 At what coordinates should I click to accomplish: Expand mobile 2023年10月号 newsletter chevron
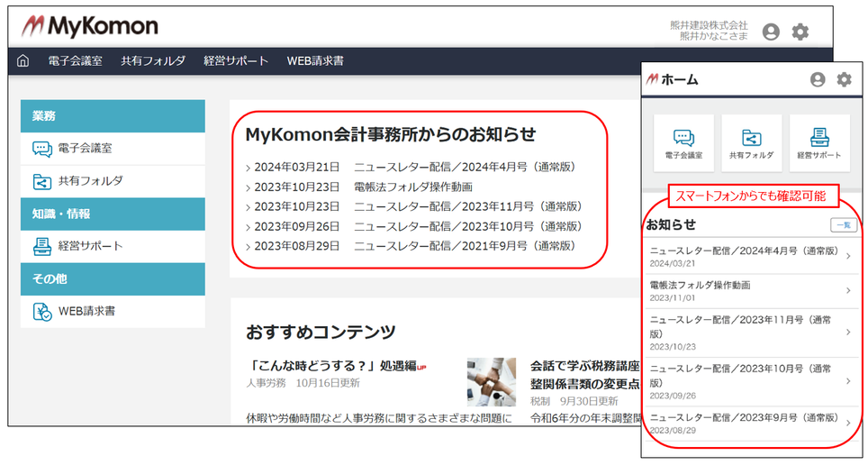pyautogui.click(x=847, y=381)
